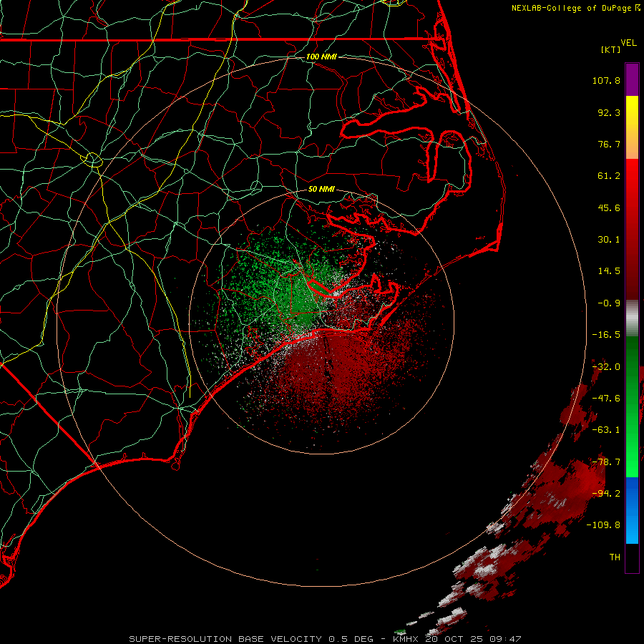Click the -0.9 velocity scale value
The image size is (644, 644).
(609, 303)
